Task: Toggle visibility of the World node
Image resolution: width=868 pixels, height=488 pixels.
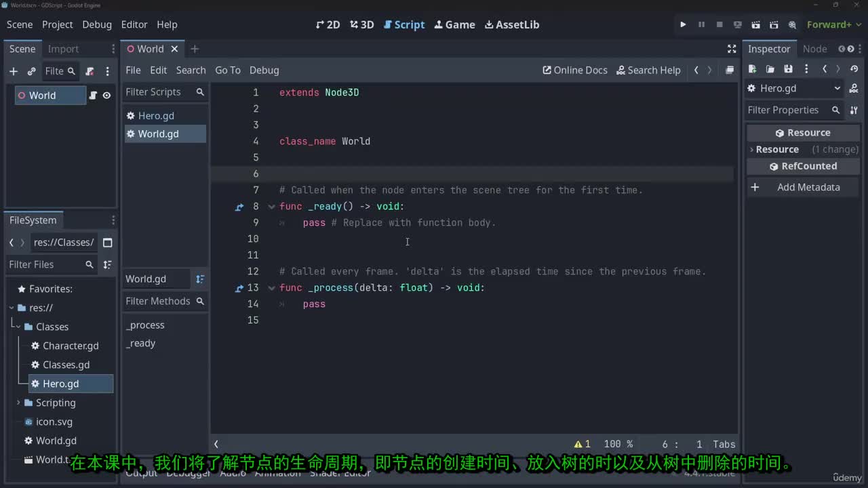Action: (x=106, y=96)
